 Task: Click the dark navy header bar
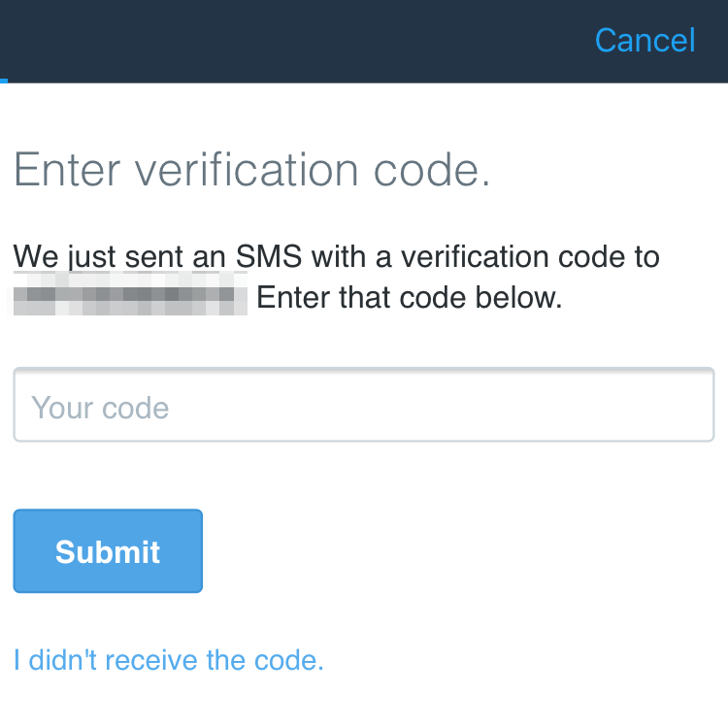click(x=291, y=40)
